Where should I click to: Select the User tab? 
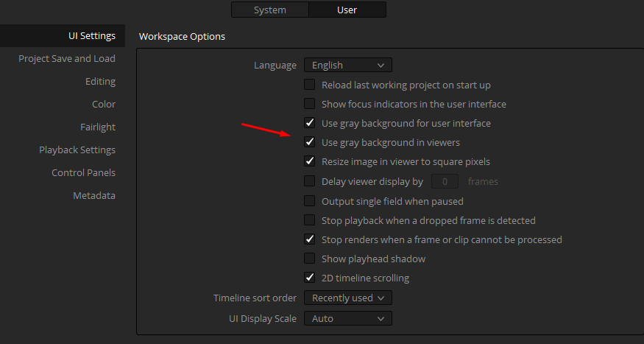(347, 10)
